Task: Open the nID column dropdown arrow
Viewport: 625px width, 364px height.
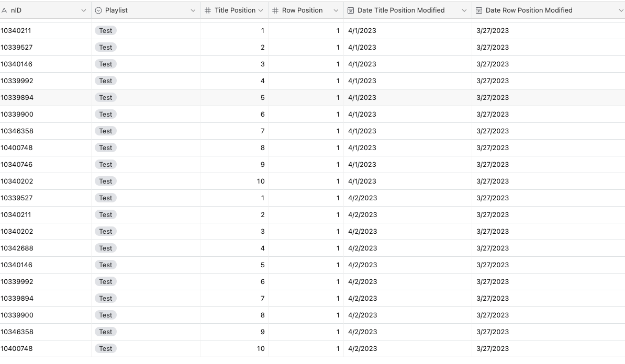Action: 83,10
